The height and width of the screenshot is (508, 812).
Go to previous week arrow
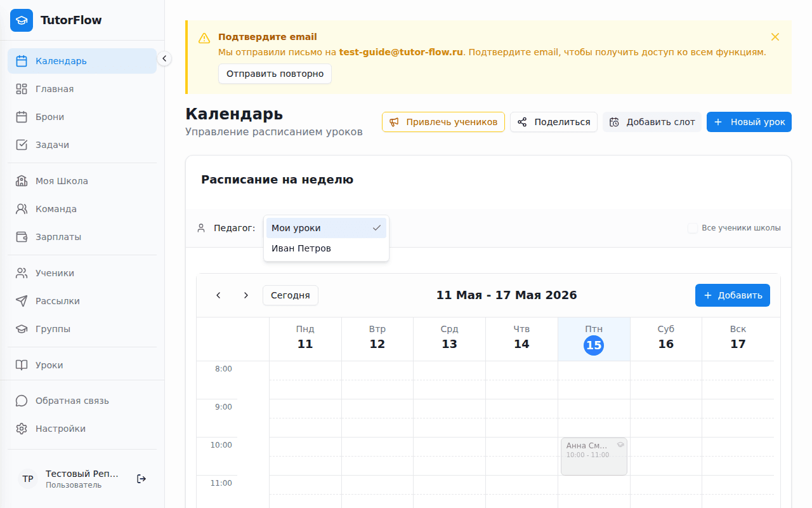pyautogui.click(x=218, y=295)
